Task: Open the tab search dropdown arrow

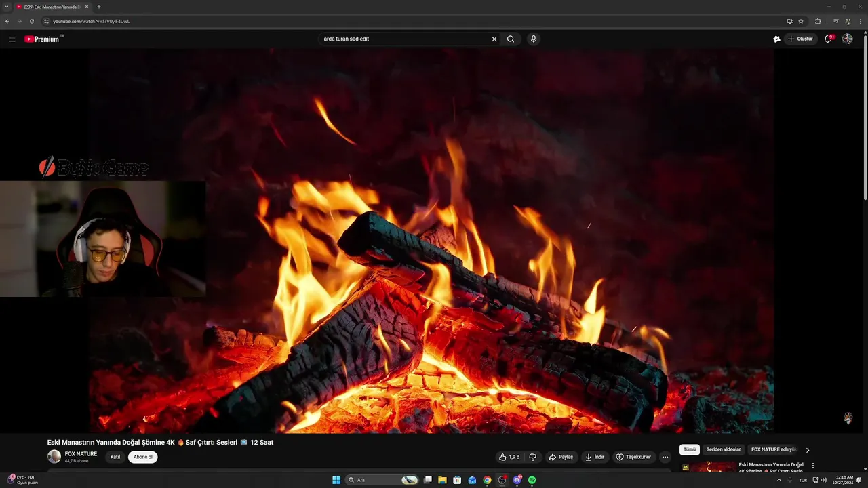Action: 7,7
